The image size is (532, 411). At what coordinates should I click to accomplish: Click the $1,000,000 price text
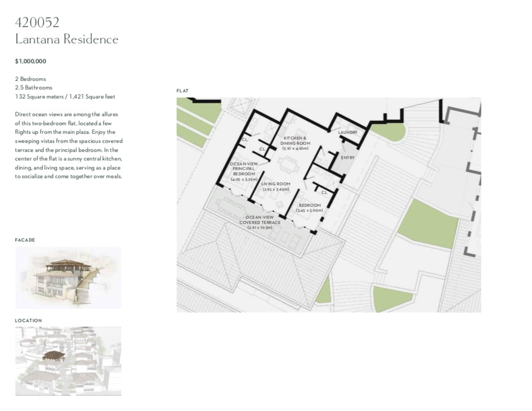pyautogui.click(x=31, y=61)
